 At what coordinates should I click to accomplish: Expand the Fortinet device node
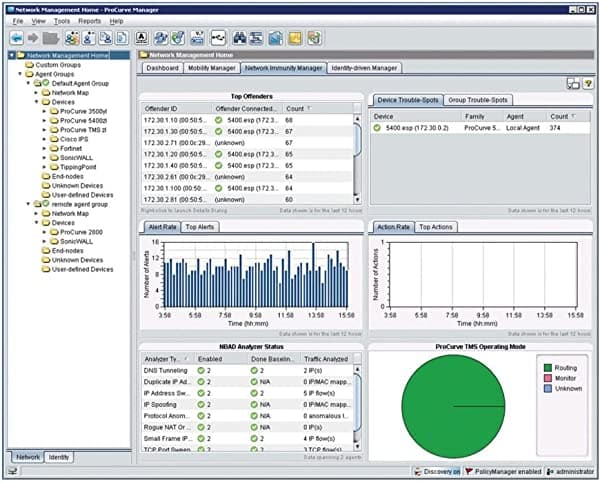(44, 148)
